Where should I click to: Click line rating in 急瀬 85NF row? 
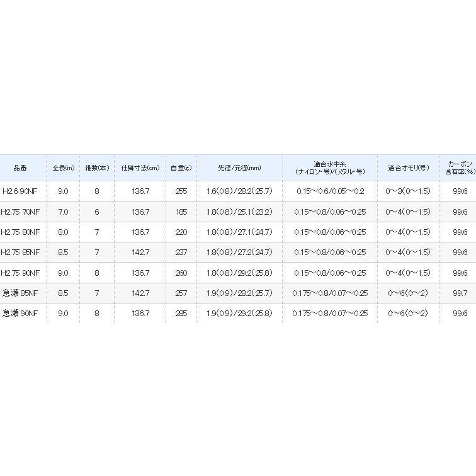331,293
